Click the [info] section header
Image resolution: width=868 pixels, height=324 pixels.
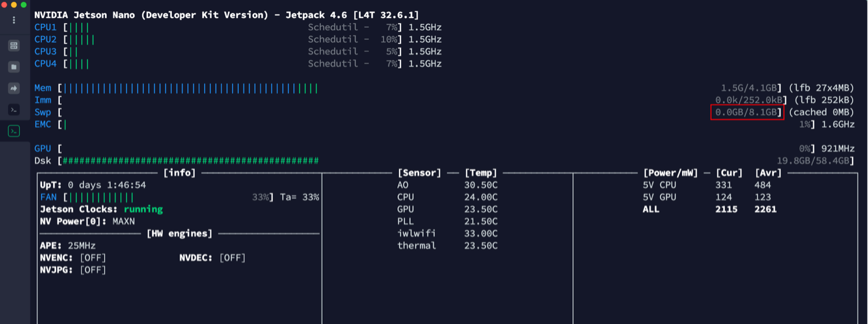(x=179, y=173)
